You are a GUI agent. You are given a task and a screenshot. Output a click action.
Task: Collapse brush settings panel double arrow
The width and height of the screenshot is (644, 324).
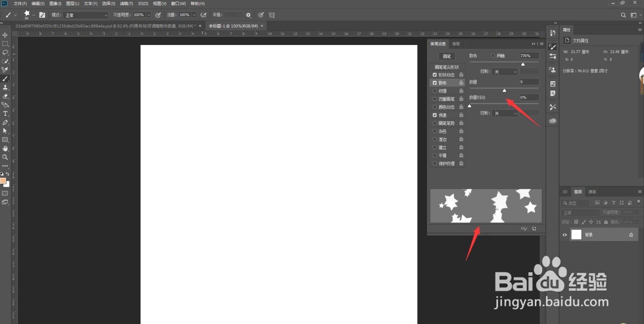533,44
